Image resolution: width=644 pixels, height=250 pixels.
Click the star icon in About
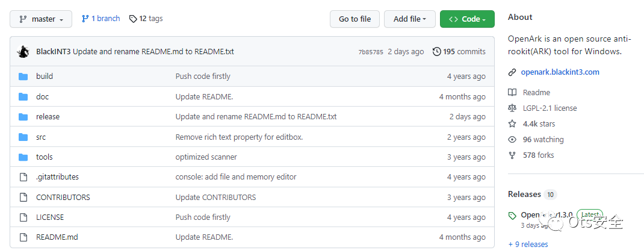pos(512,123)
